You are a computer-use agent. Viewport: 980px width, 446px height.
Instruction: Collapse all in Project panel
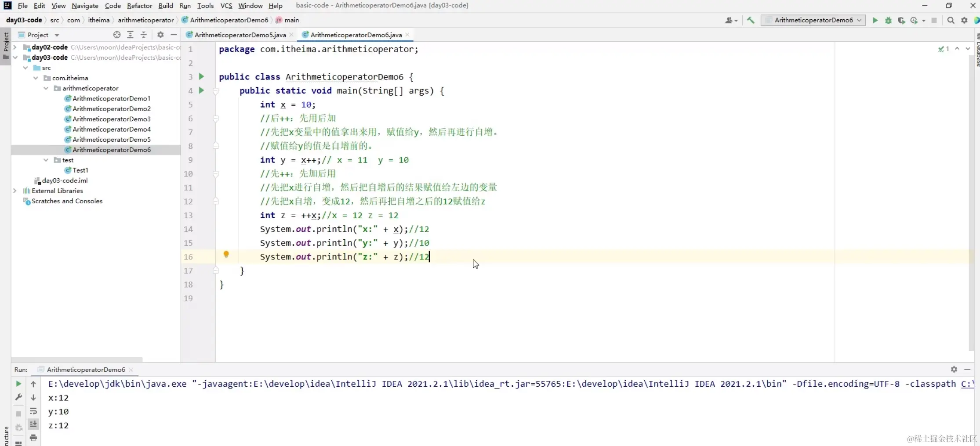pos(144,35)
